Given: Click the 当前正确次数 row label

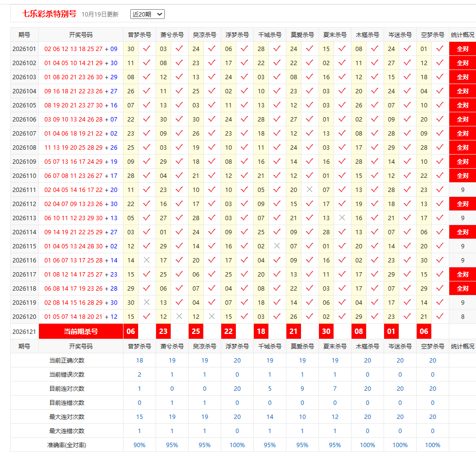Looking at the screenshot, I should [x=67, y=361].
